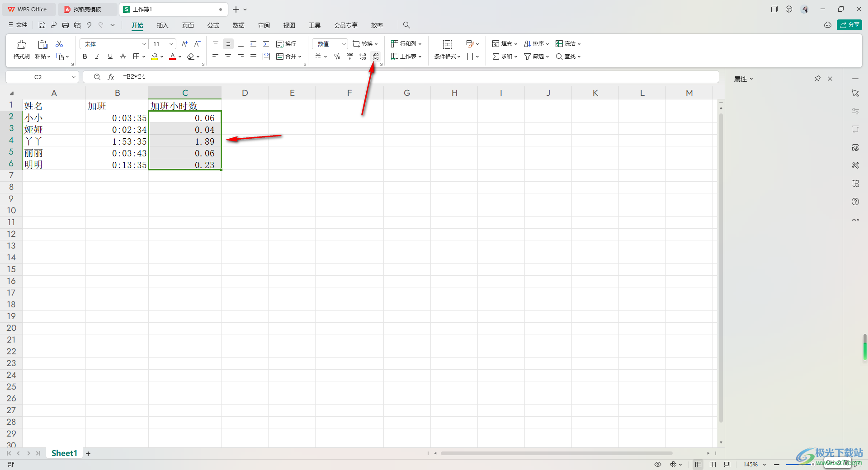Image resolution: width=868 pixels, height=470 pixels.
Task: Open font size dropdown showing 11
Action: (x=171, y=44)
